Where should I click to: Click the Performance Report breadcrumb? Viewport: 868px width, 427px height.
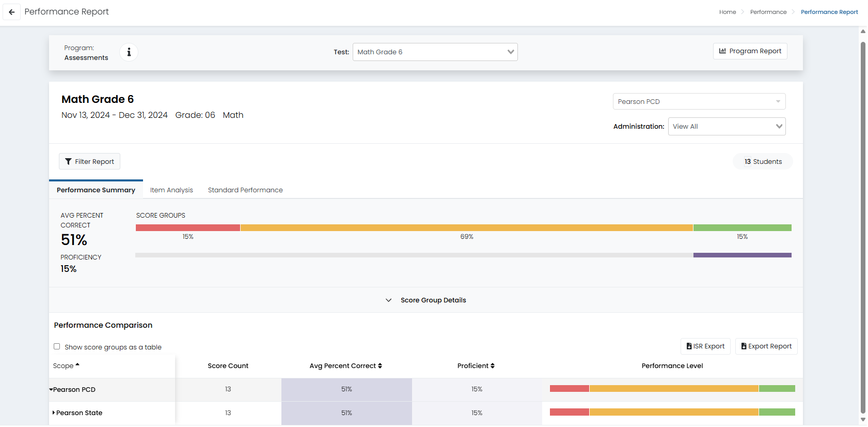[829, 12]
